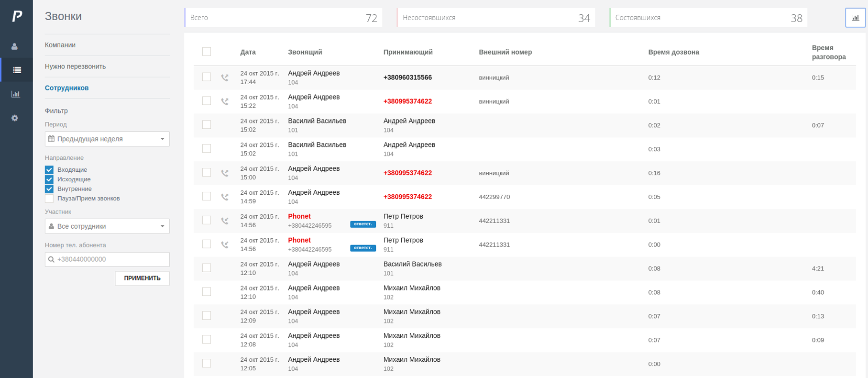Click the chart button at top right
Viewport: 868px width, 378px height.
(x=855, y=18)
